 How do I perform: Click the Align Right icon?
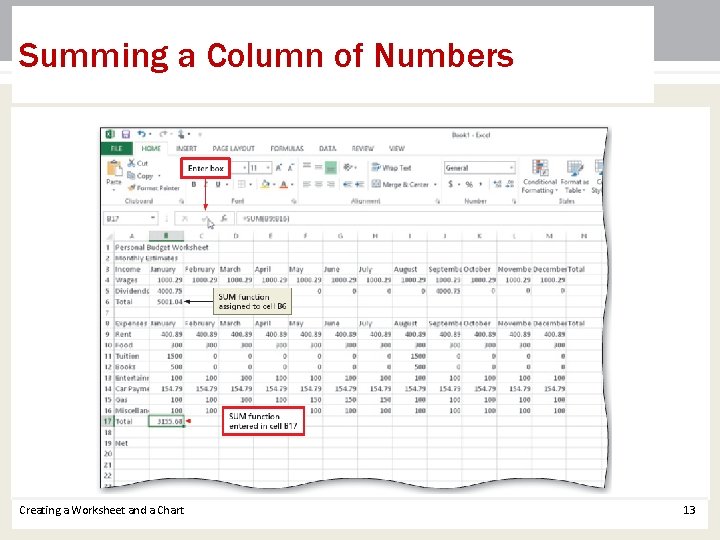(x=331, y=184)
